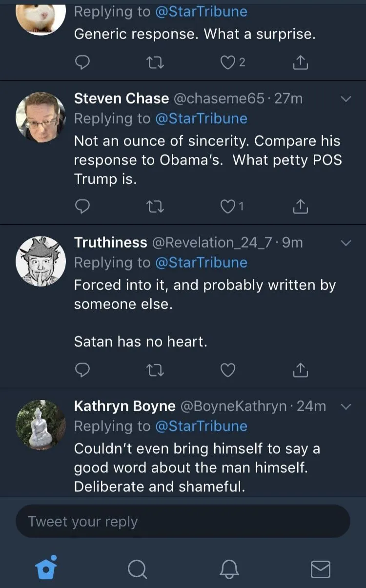Reply to Truthiness's tweet

pyautogui.click(x=82, y=371)
